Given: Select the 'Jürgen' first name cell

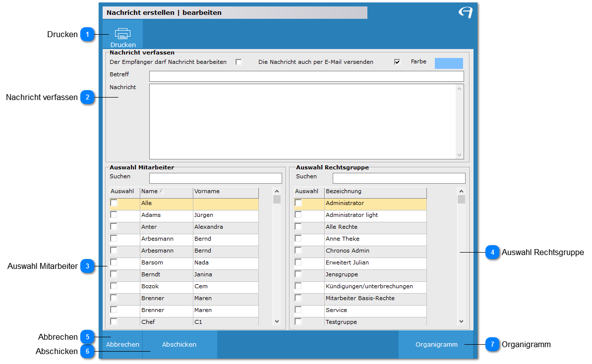Looking at the screenshot, I should 226,215.
